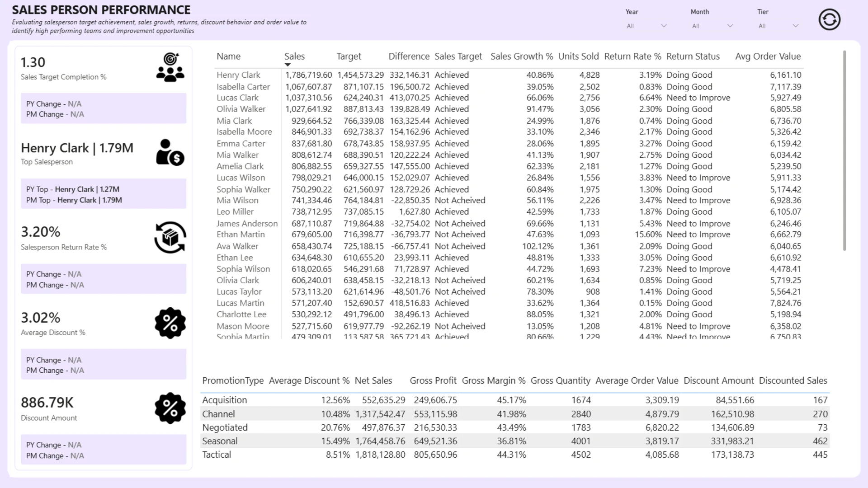Select Isabella Moore in the table
868x488 pixels.
pyautogui.click(x=244, y=131)
